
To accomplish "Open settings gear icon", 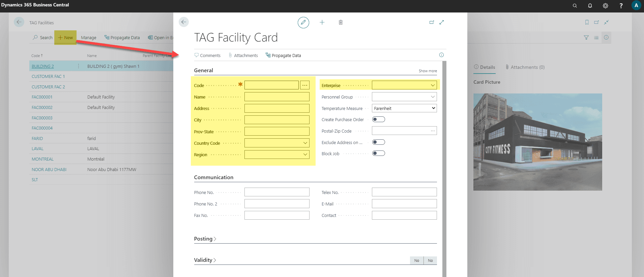I will coord(605,5).
